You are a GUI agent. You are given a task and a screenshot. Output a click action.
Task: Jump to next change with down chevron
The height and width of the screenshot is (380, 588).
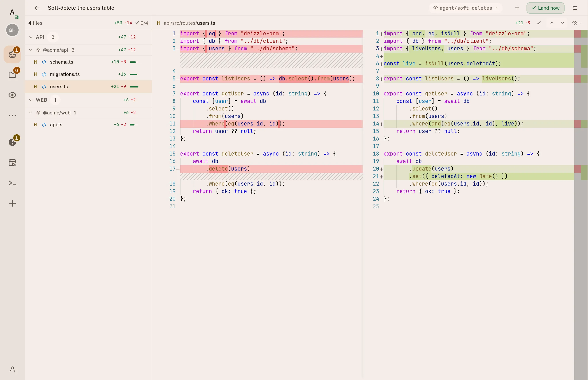(x=563, y=23)
